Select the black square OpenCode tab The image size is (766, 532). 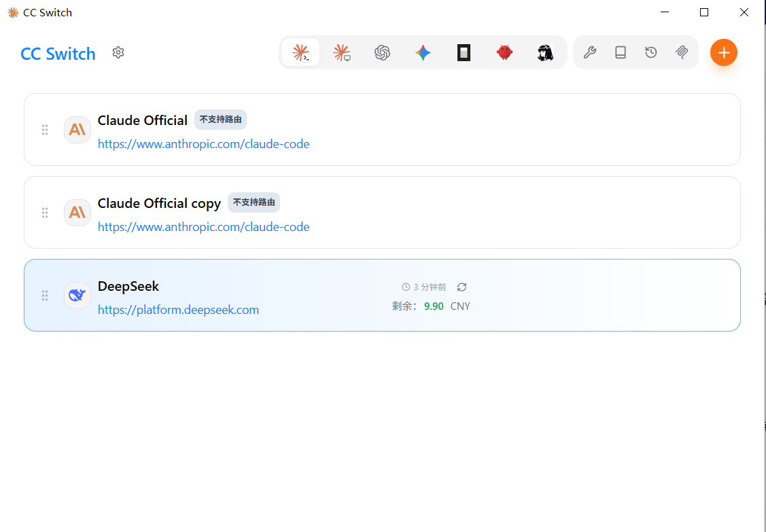click(x=464, y=52)
